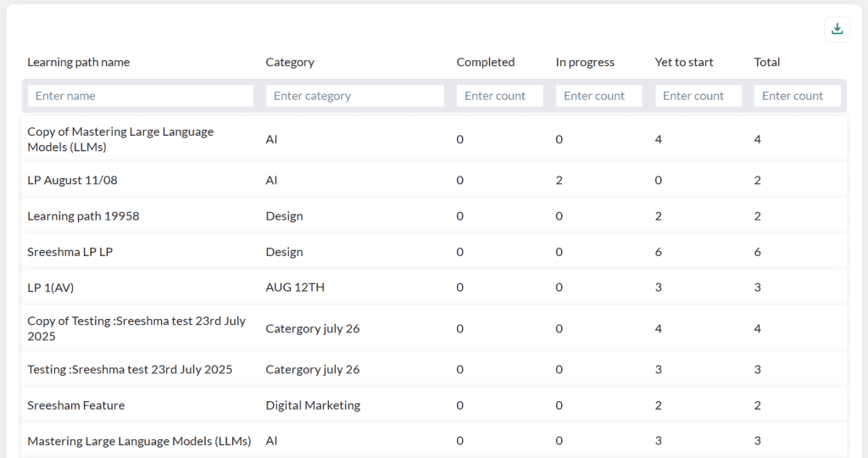This screenshot has height=458, width=868.
Task: Click In progress value 2 for LP August 11/08
Action: (x=559, y=180)
